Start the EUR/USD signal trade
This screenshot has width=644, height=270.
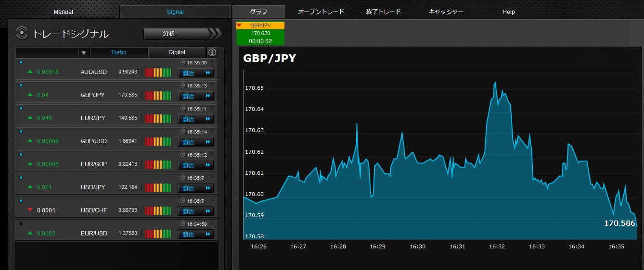click(x=195, y=234)
